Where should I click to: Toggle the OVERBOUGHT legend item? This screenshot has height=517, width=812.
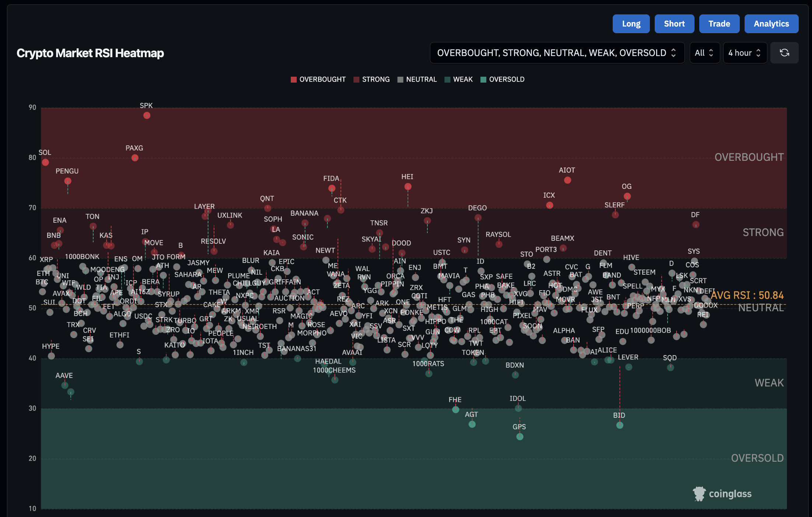pyautogui.click(x=318, y=79)
